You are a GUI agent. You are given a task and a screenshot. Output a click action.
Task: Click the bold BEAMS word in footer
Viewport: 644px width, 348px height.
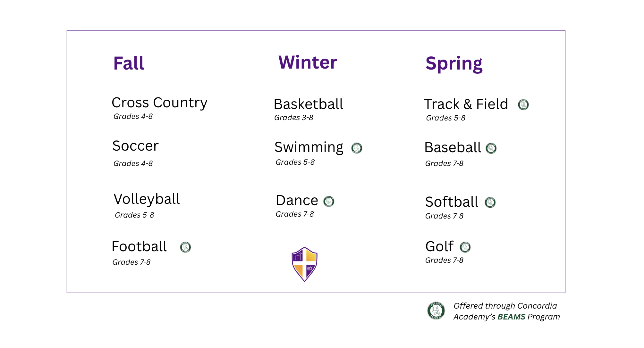point(511,317)
